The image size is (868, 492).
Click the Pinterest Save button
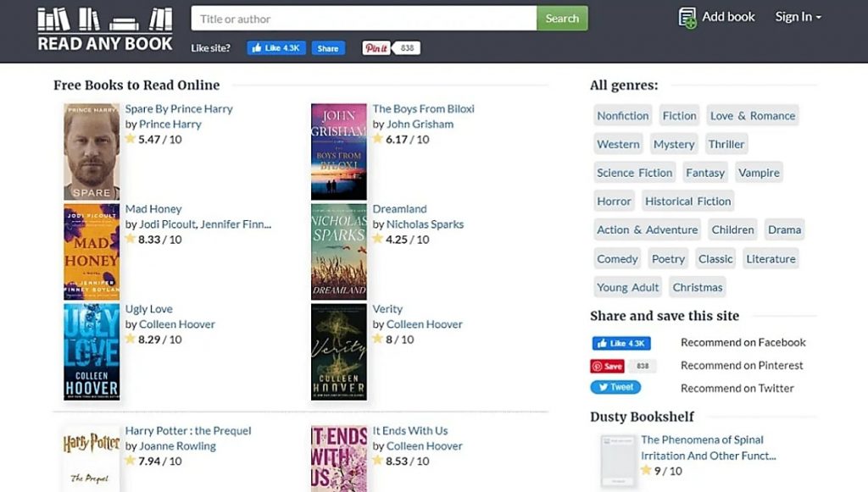[x=609, y=365]
